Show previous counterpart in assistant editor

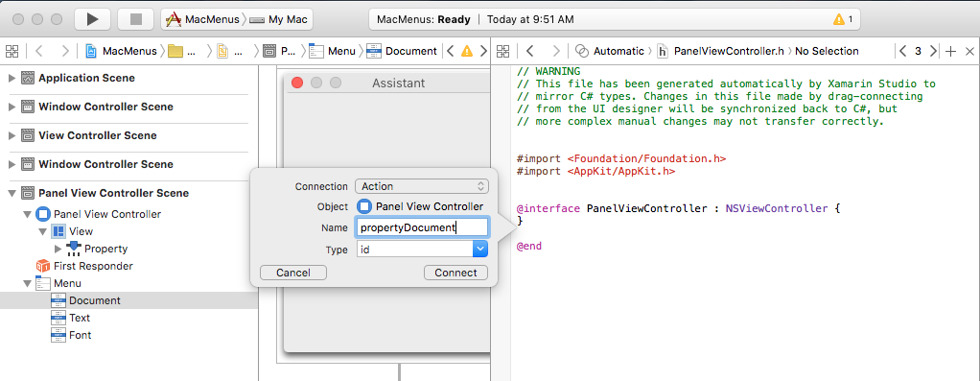pyautogui.click(x=902, y=51)
